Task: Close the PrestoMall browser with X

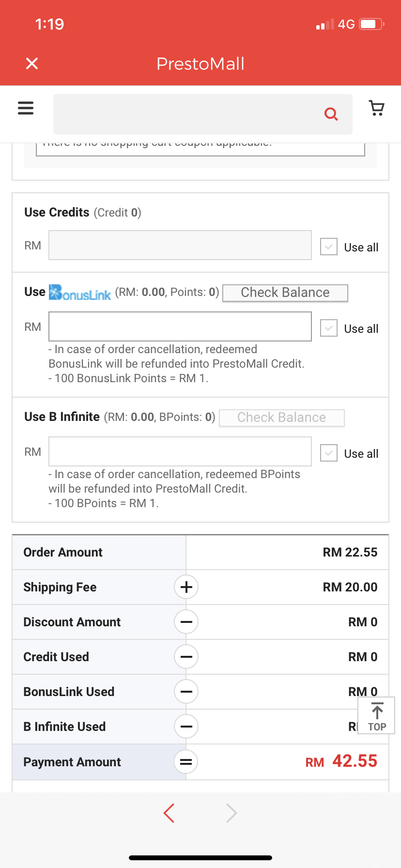Action: point(32,63)
